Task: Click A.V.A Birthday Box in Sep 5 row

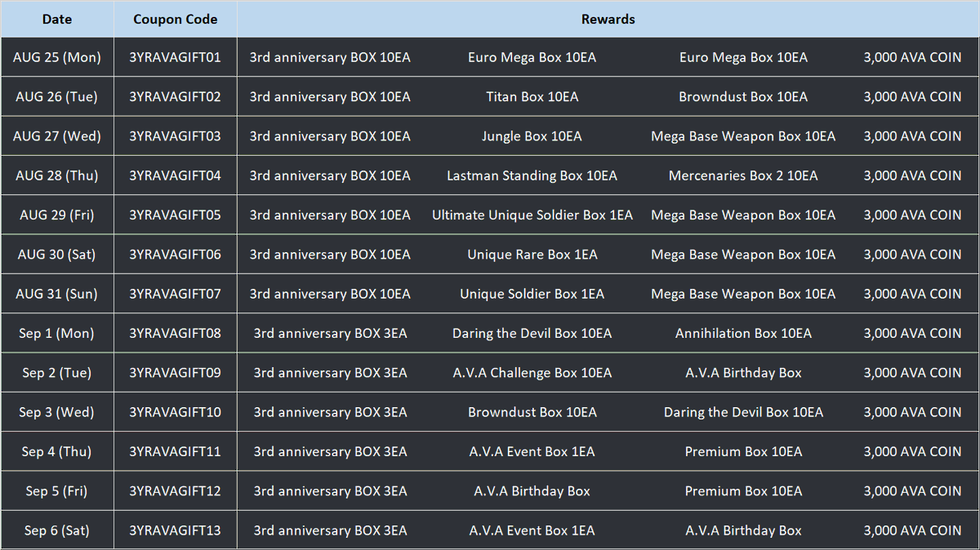Action: 532,491
